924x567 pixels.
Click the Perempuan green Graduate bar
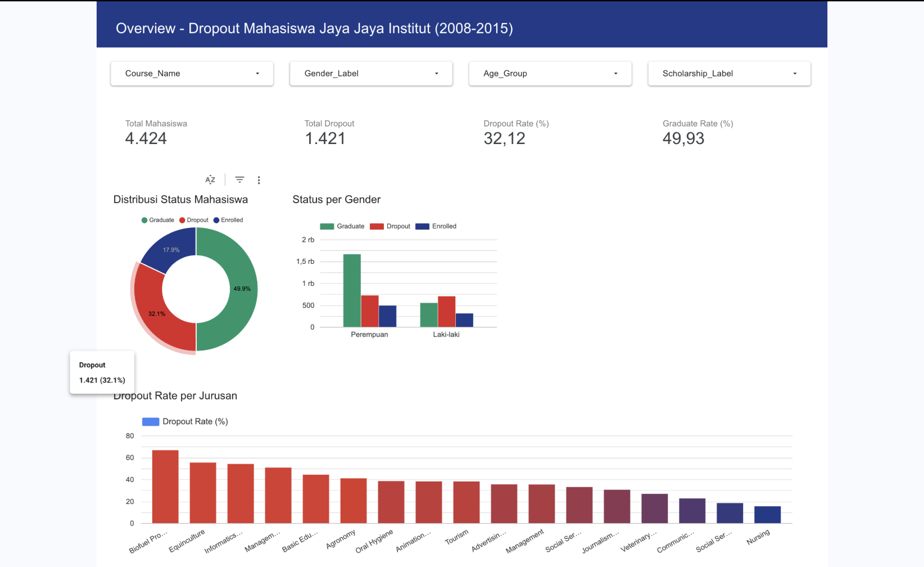pyautogui.click(x=352, y=290)
